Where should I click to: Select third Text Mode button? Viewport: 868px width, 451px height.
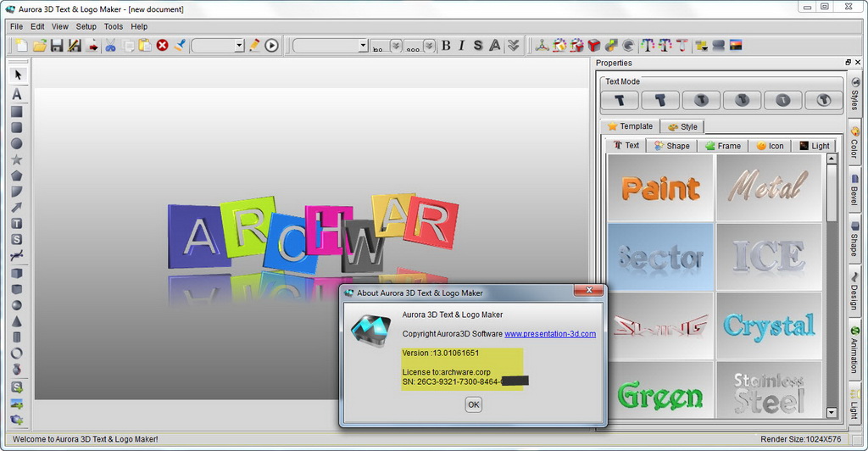pyautogui.click(x=701, y=100)
